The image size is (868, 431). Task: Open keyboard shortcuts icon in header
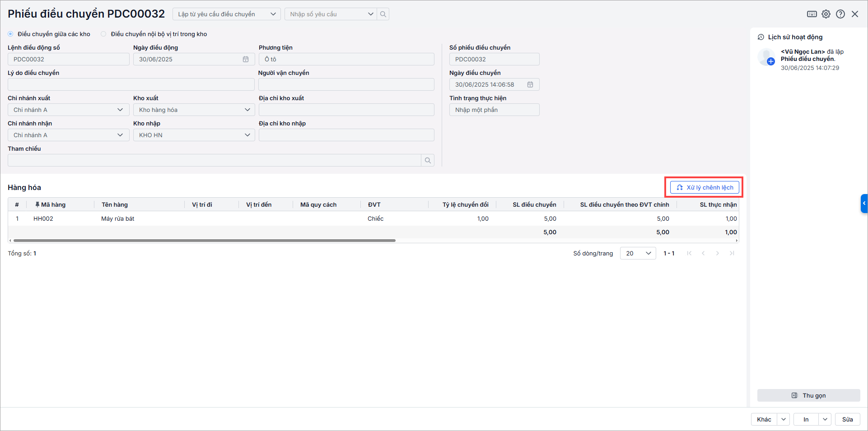tap(812, 14)
